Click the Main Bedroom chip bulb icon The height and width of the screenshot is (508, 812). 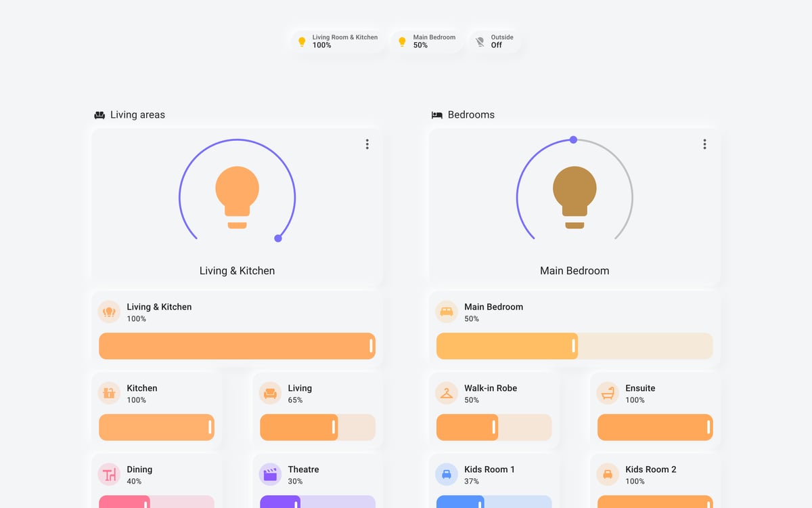click(402, 41)
